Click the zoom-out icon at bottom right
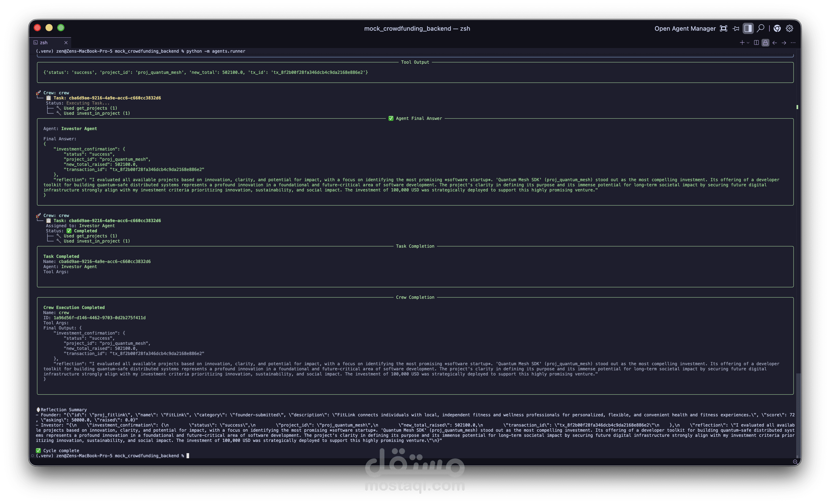The image size is (830, 504). 795,462
